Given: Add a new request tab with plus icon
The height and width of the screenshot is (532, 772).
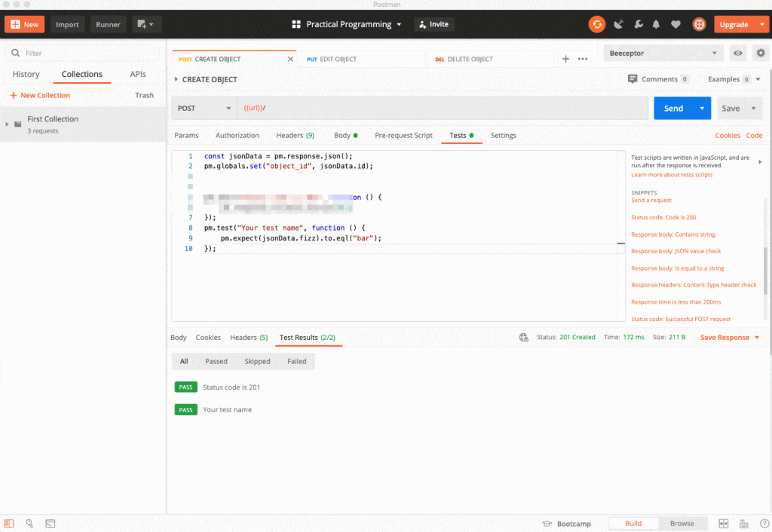Looking at the screenshot, I should pyautogui.click(x=566, y=59).
